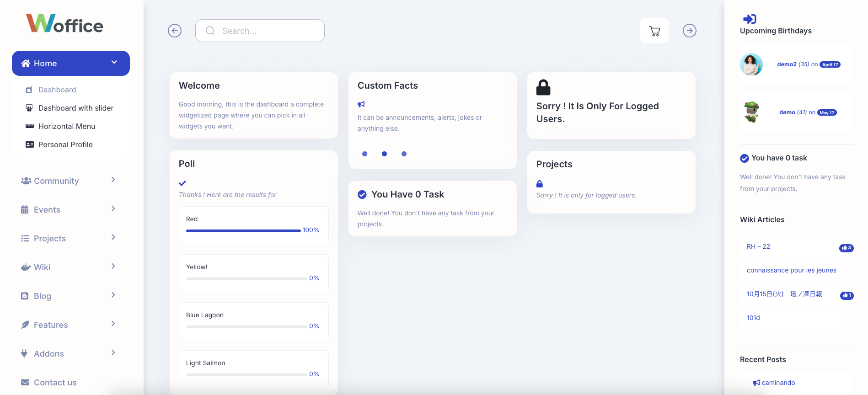Click the Events calendar icon
This screenshot has height=395, width=868.
click(x=25, y=209)
